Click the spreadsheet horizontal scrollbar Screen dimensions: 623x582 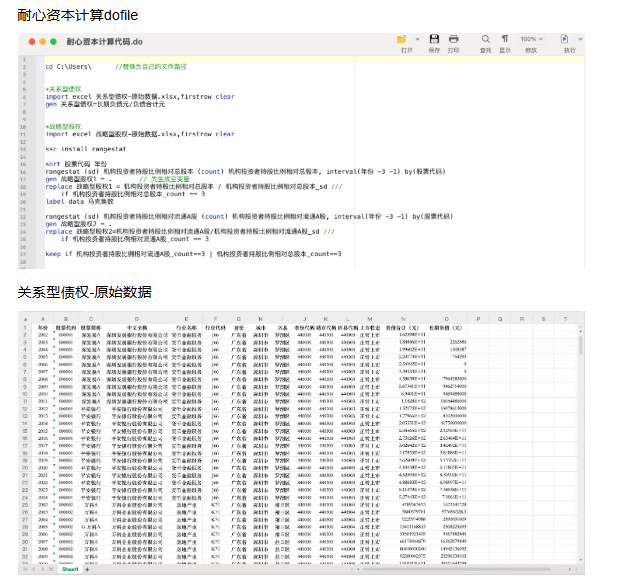coord(456,569)
